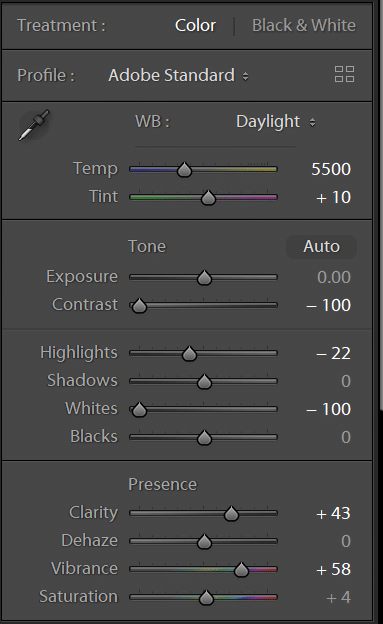Click the Highlights value field -22
The width and height of the screenshot is (383, 624).
[333, 353]
